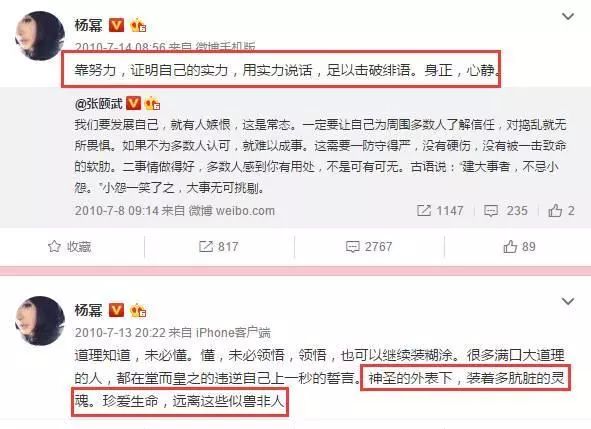
Task: Click the verified V badge beside 张颐武
Action: pos(133,103)
